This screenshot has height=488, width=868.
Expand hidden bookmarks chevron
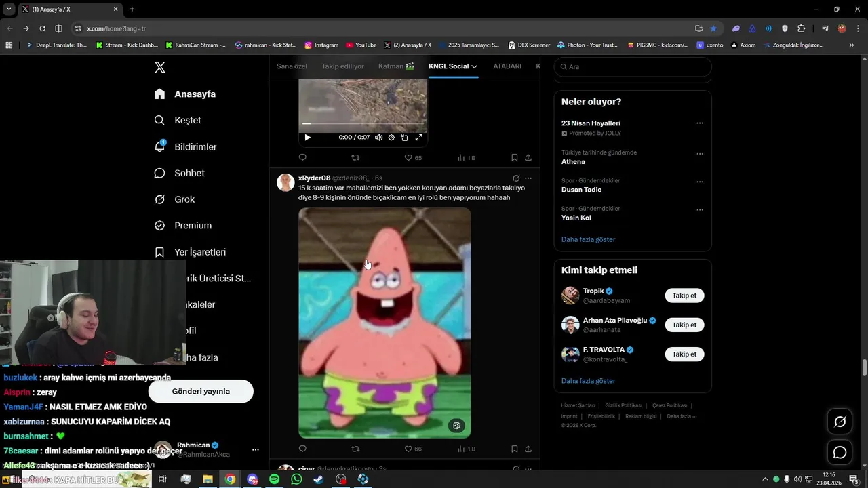pyautogui.click(x=852, y=45)
